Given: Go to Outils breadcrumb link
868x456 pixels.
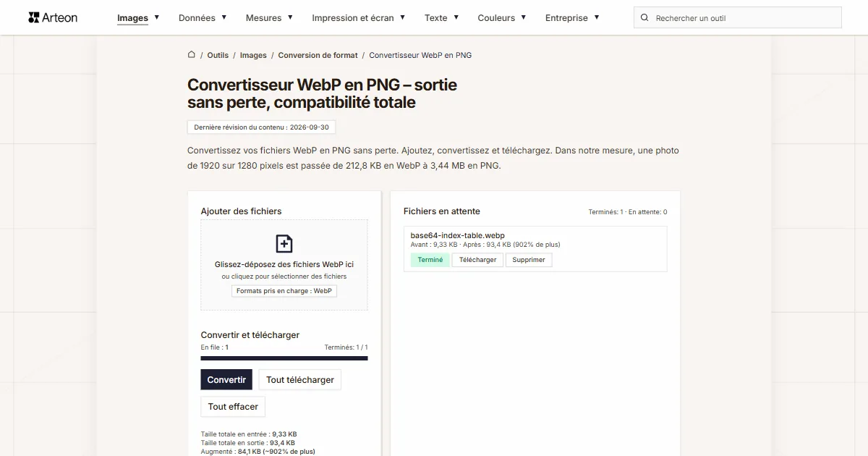Looking at the screenshot, I should click(218, 55).
